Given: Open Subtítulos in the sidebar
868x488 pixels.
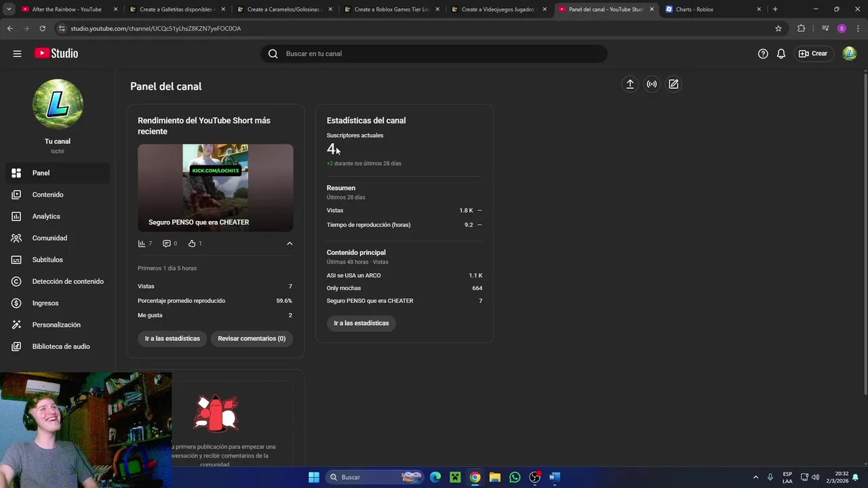Looking at the screenshot, I should pos(58,260).
